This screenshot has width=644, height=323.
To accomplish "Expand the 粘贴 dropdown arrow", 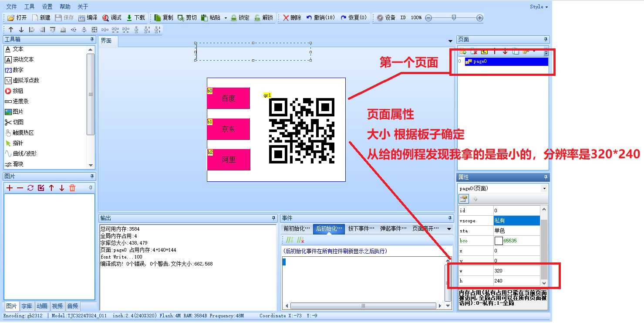I will [226, 18].
